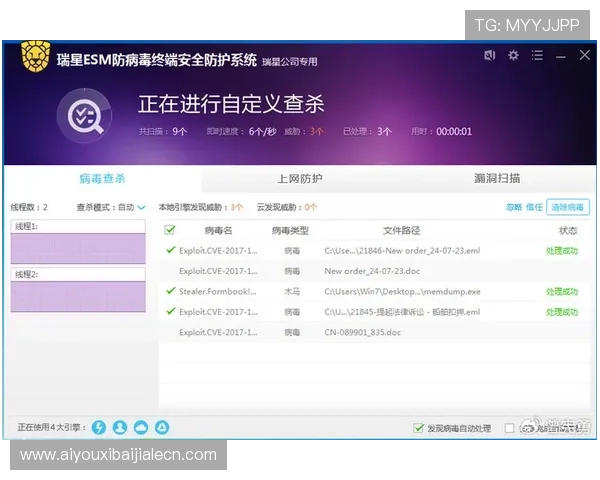Select the CN-089901_835.doc row
This screenshot has height=480, width=600.
(x=374, y=332)
